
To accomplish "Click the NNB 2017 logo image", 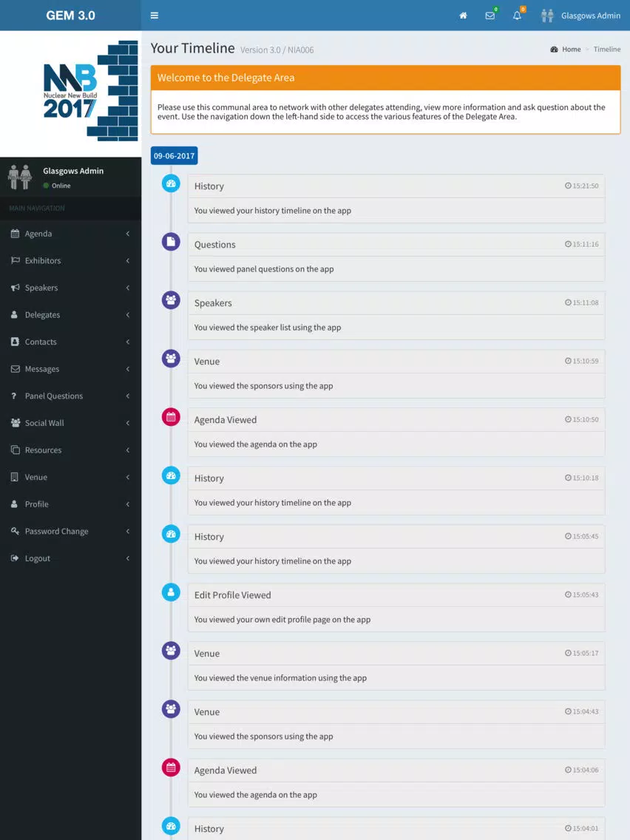I will (x=90, y=91).
